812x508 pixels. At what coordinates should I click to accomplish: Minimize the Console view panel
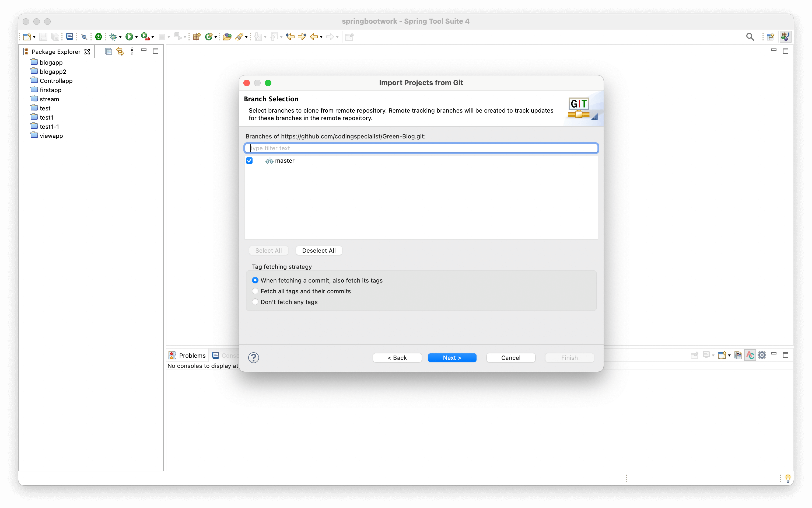774,354
